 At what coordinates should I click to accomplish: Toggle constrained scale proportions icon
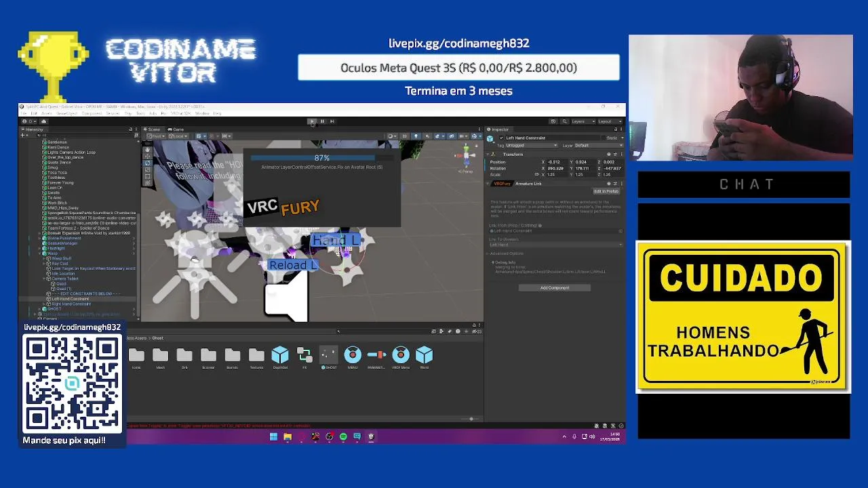point(537,175)
